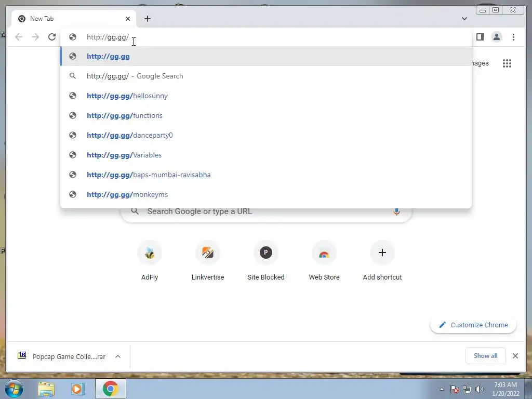The width and height of the screenshot is (532, 399).
Task: Open the profile avatar icon
Action: pos(496,37)
